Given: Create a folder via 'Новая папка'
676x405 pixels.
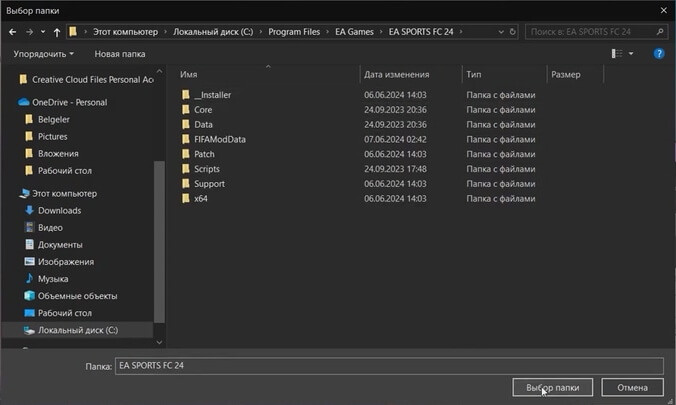Looking at the screenshot, I should tap(120, 54).
